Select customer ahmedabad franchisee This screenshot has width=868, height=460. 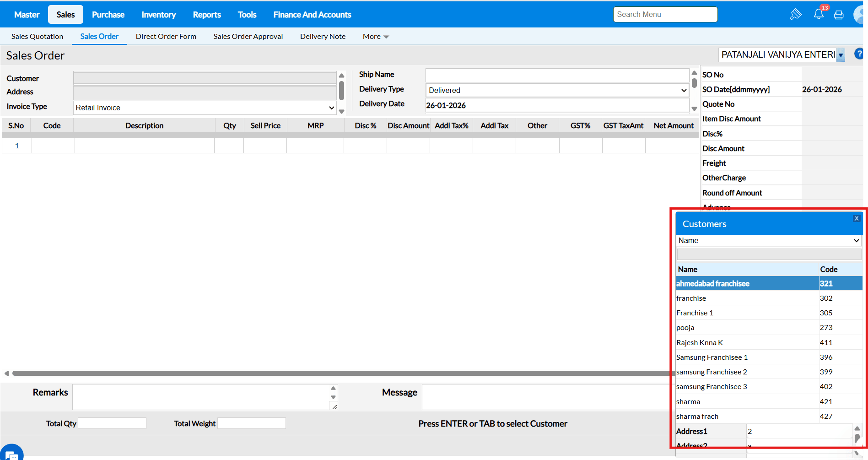(769, 283)
